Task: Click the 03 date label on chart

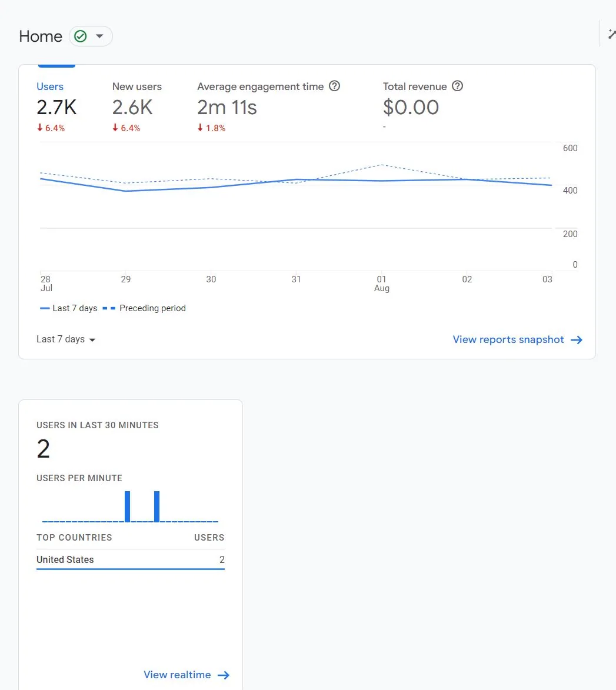Action: pyautogui.click(x=547, y=279)
